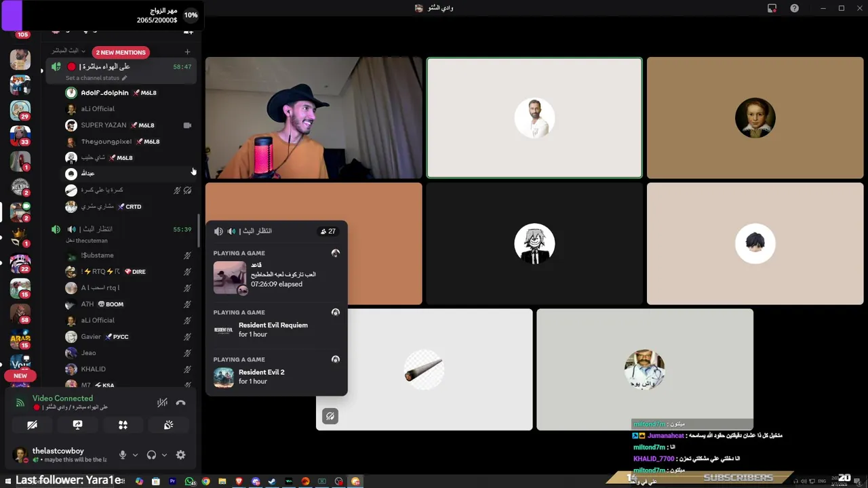Select the green-outlined speaking participant tile
This screenshot has width=868, height=488.
534,118
